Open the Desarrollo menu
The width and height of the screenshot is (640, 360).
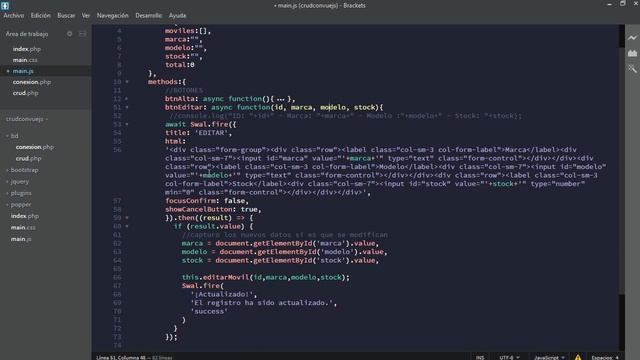click(x=149, y=16)
